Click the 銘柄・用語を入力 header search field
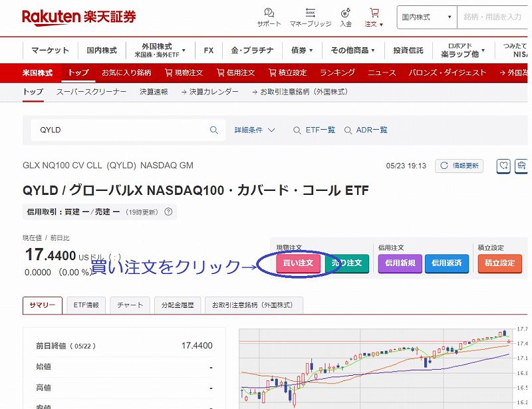Viewport: 532px width, 409px height. pyautogui.click(x=493, y=17)
